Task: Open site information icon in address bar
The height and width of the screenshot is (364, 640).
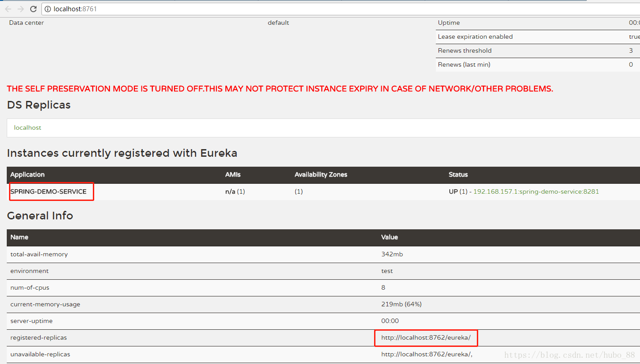Action: coord(48,9)
